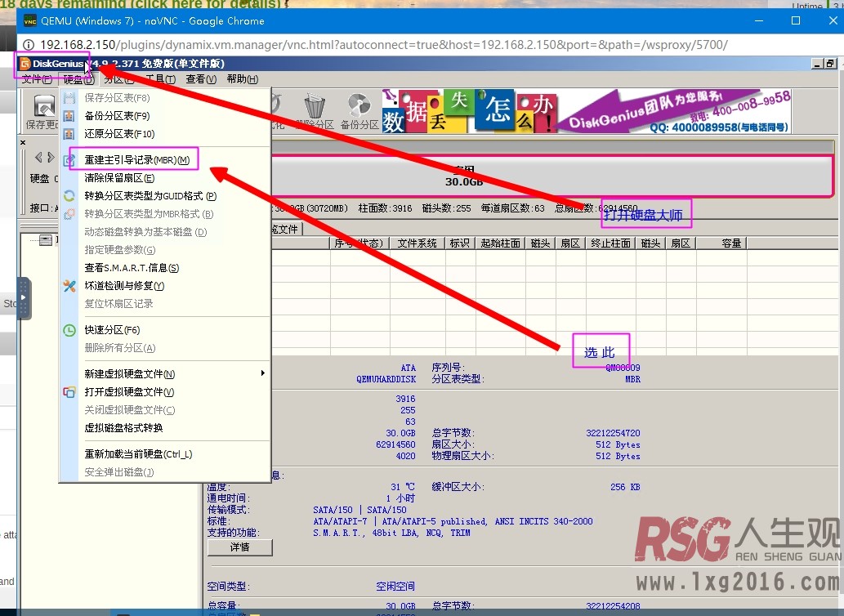Click the 详情 details button
This screenshot has width=844, height=616.
240,547
